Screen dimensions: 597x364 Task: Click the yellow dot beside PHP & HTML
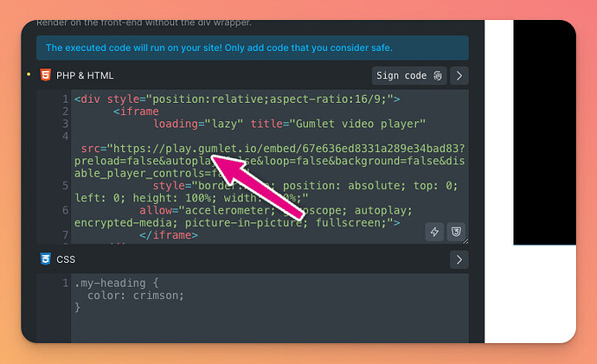[x=29, y=74]
